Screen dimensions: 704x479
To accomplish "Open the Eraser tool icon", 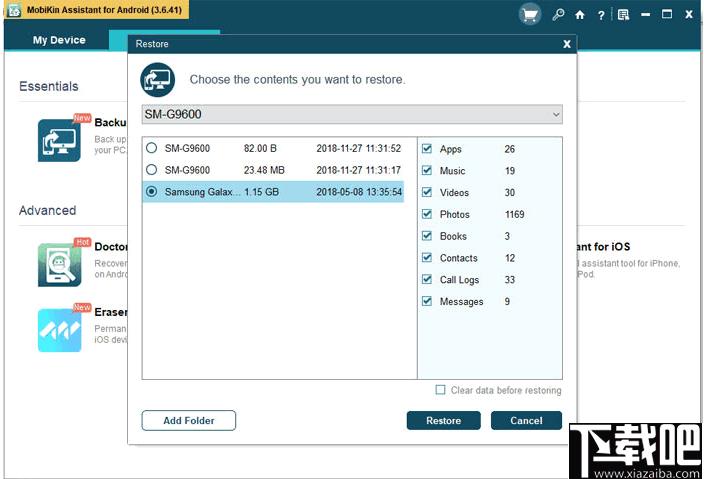I will (x=59, y=330).
